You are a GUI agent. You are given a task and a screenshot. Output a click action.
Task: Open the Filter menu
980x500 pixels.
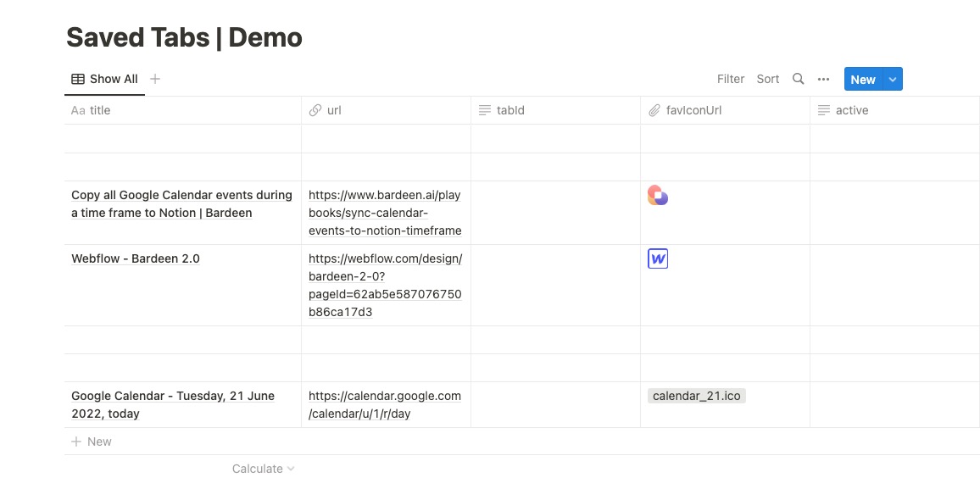click(x=731, y=79)
